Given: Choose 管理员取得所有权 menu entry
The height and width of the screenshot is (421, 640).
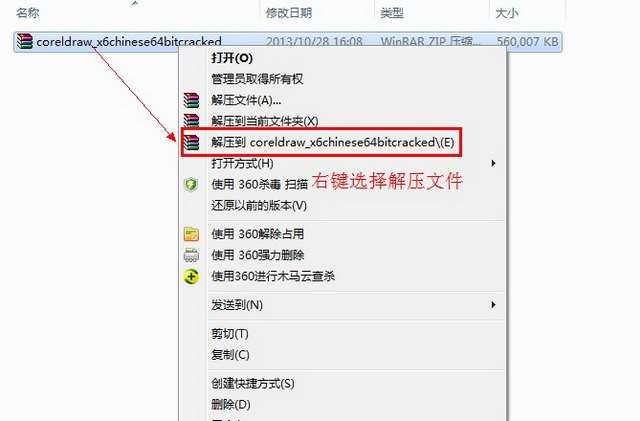Looking at the screenshot, I should [x=257, y=79].
